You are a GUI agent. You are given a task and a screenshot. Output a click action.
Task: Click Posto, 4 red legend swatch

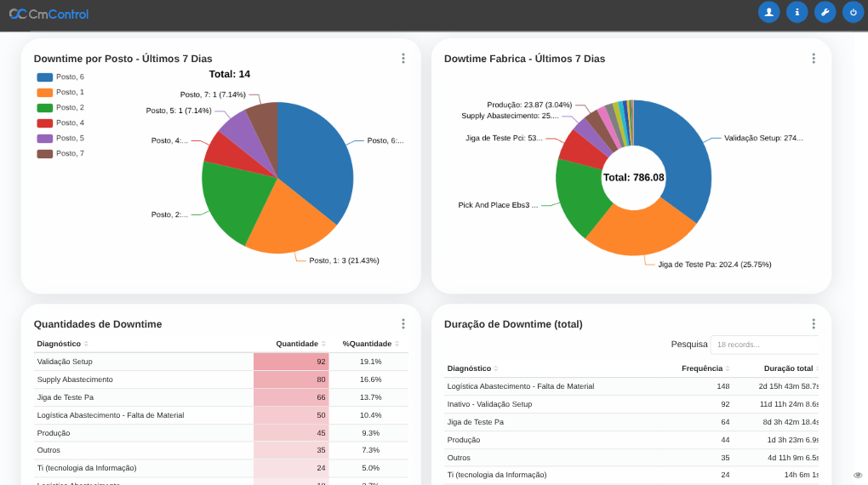pos(45,123)
